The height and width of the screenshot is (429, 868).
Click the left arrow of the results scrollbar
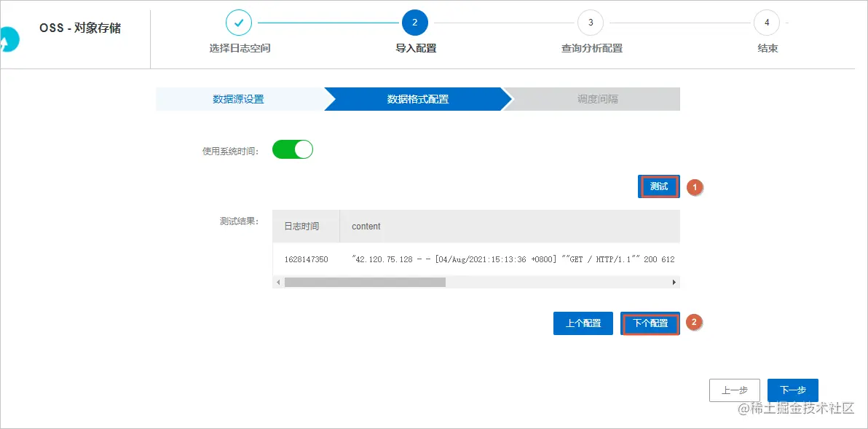point(278,283)
